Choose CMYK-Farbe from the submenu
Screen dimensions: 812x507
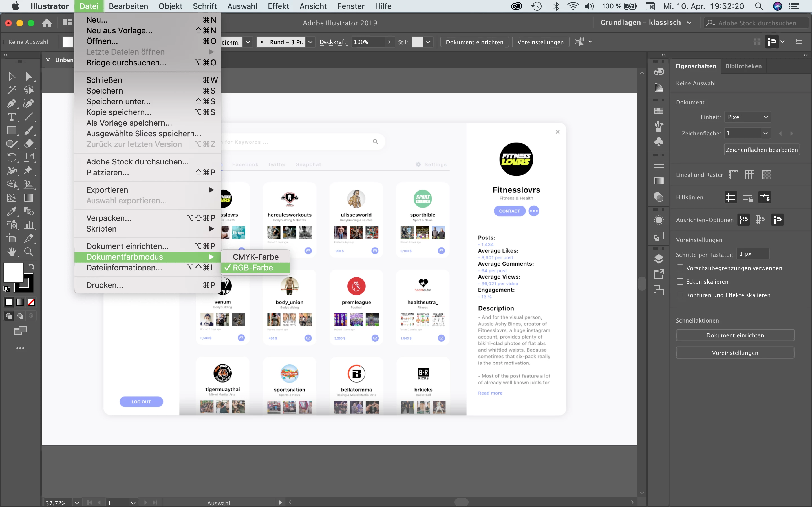255,257
